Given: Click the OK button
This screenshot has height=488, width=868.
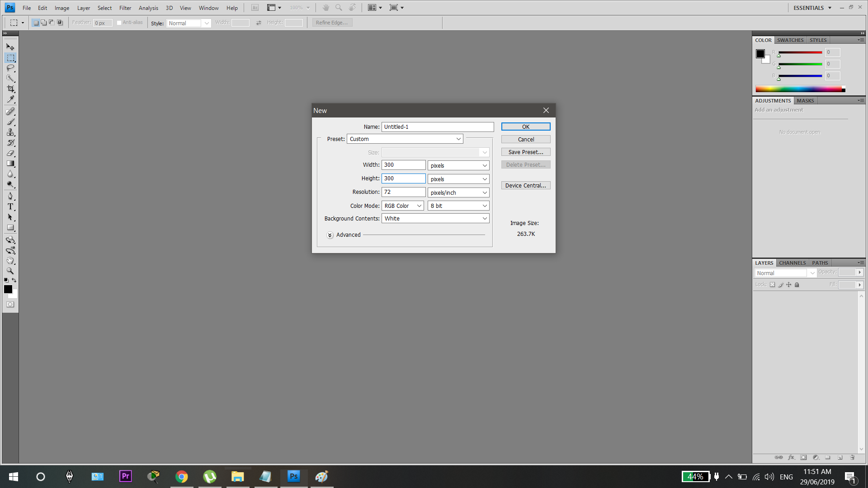Looking at the screenshot, I should tap(525, 127).
